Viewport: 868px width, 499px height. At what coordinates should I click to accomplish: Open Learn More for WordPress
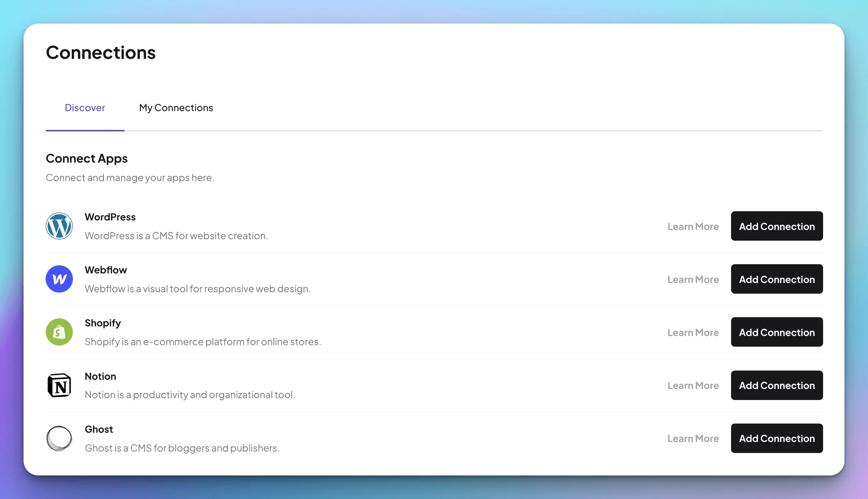(x=693, y=227)
